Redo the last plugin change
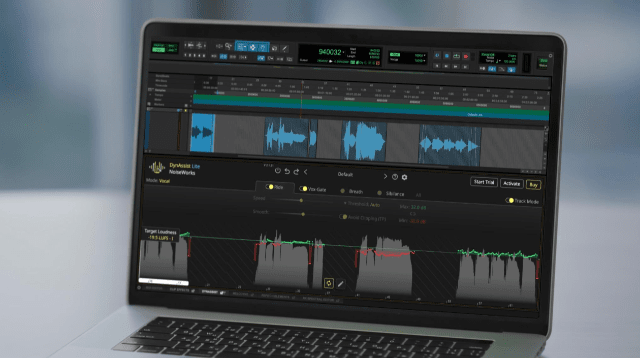The width and height of the screenshot is (640, 360). click(296, 172)
